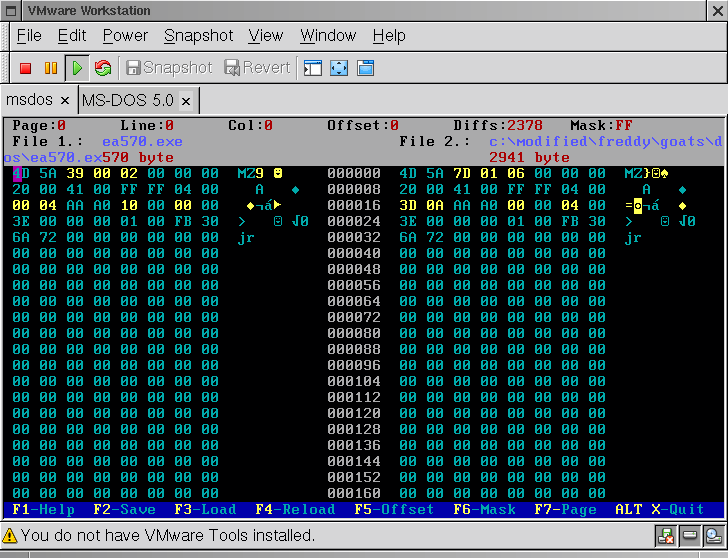This screenshot has width=728, height=558.
Task: Click F2-Save in the function bar
Action: pyautogui.click(x=124, y=509)
